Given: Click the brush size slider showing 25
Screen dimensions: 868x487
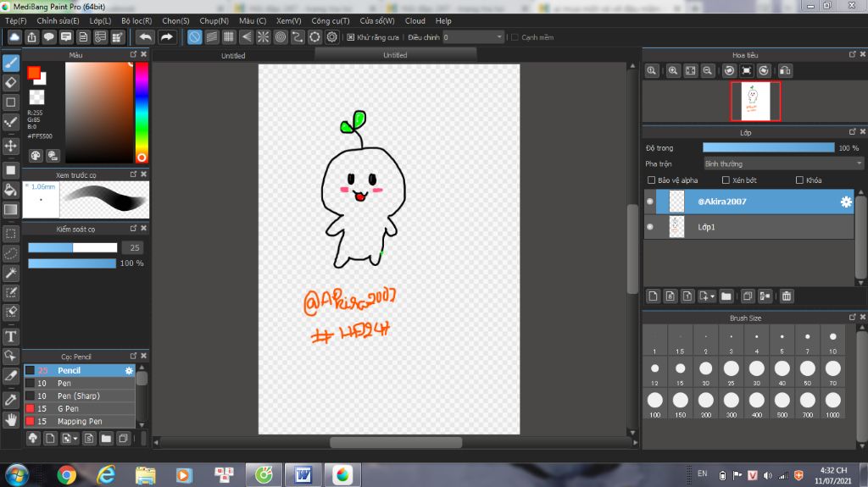Looking at the screenshot, I should point(73,247).
